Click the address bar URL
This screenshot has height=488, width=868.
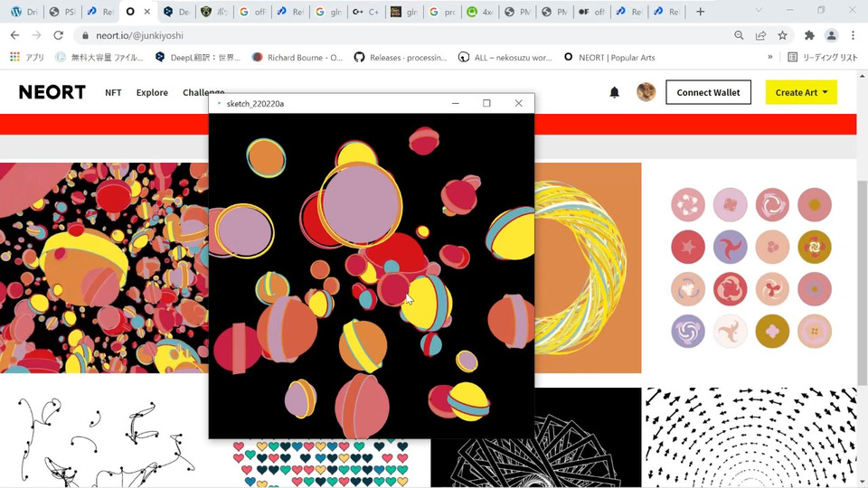click(139, 35)
